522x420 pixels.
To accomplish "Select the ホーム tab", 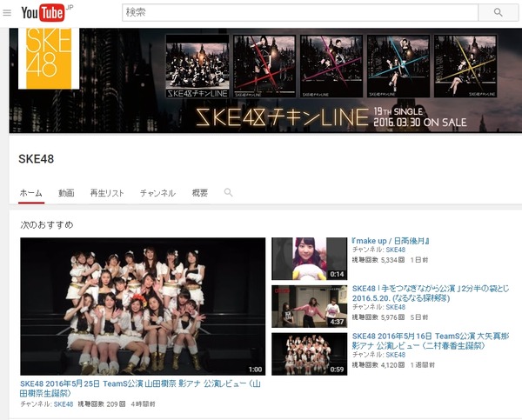I will (x=31, y=193).
